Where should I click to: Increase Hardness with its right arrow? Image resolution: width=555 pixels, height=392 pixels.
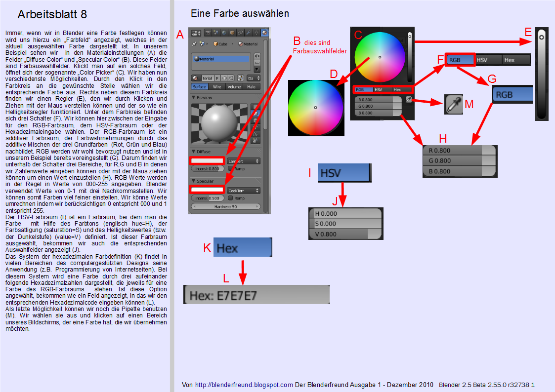[257, 206]
